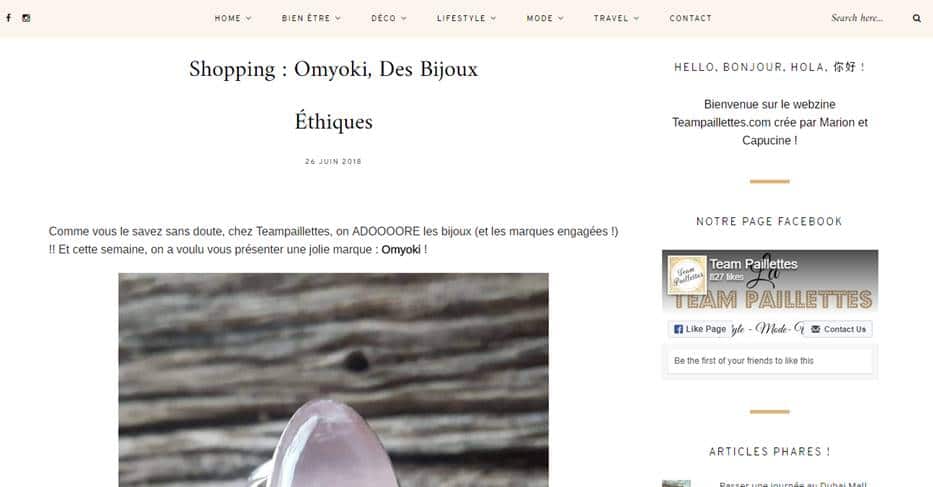Click the Like Page button
Image resolution: width=933 pixels, height=487 pixels.
(x=700, y=329)
